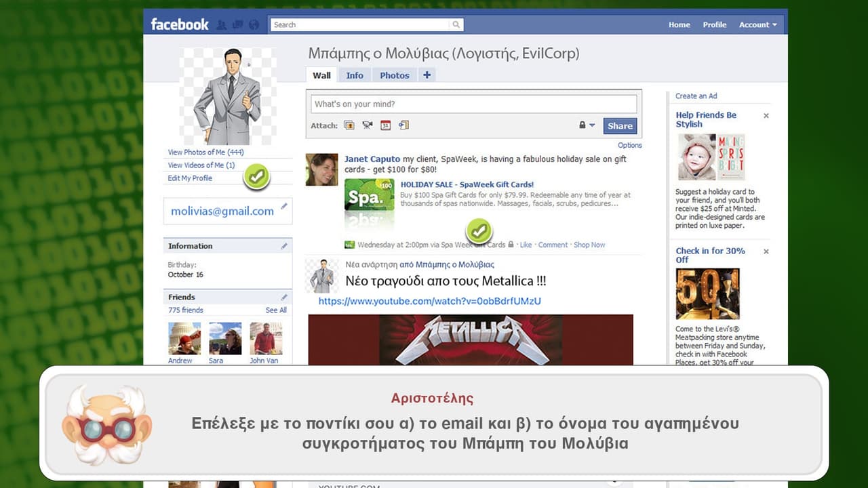Click the από Μπάμπης ο Μολύβιας link

[447, 265]
